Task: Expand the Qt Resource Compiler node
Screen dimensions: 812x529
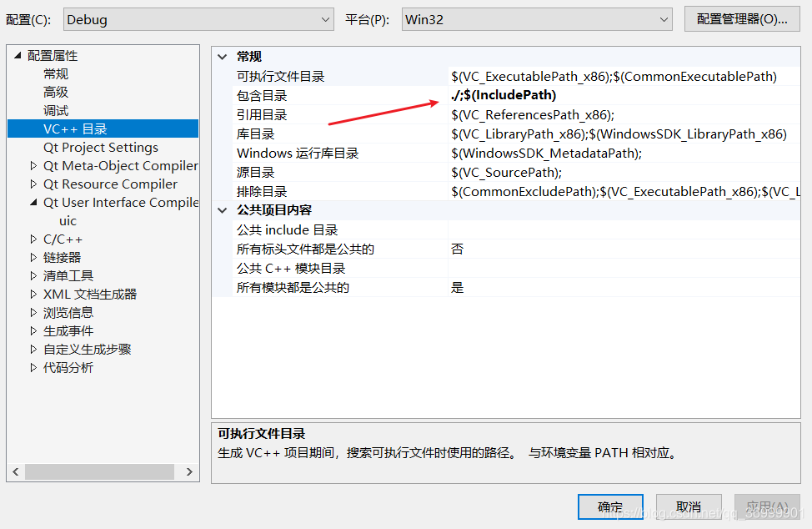Action: click(33, 184)
